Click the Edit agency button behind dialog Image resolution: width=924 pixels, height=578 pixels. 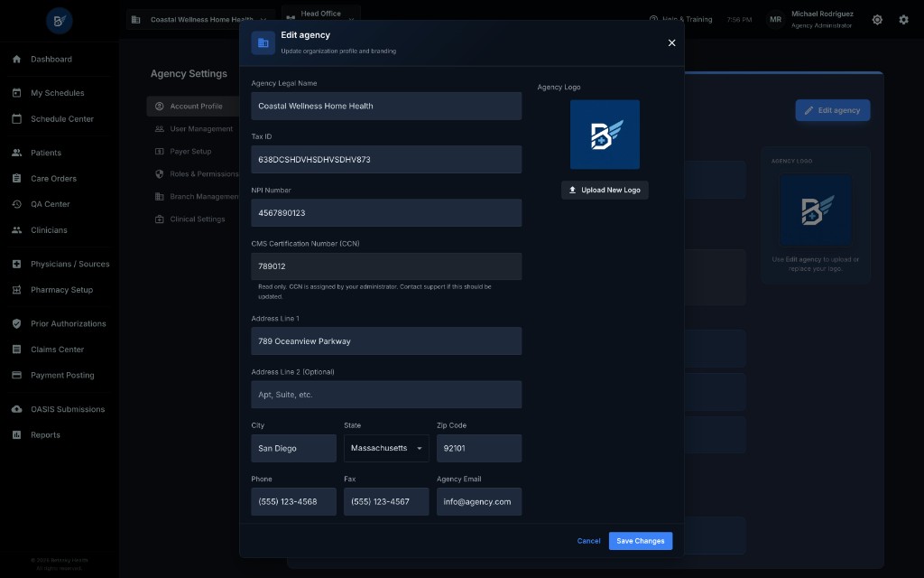(x=832, y=110)
